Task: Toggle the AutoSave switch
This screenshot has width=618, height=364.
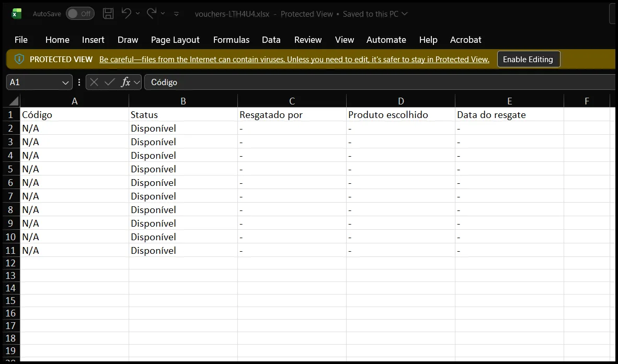Action: (80, 14)
